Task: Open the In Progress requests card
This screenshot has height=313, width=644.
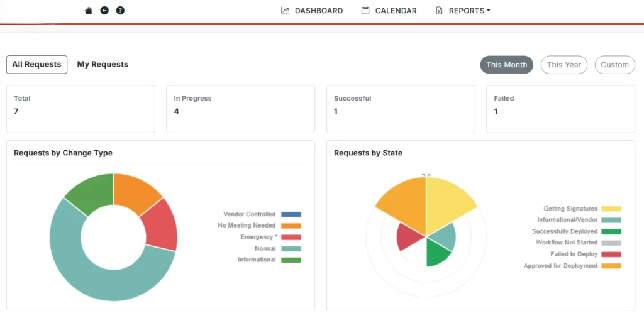Action: (x=241, y=109)
